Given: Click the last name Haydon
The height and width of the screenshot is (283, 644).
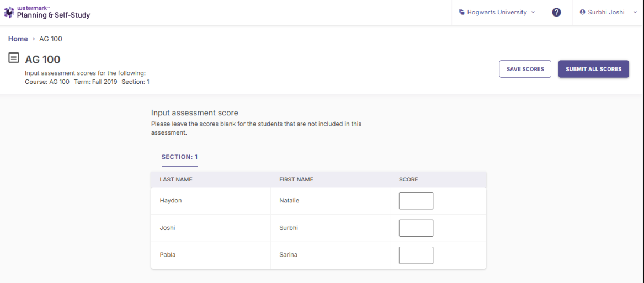Looking at the screenshot, I should (x=171, y=201).
